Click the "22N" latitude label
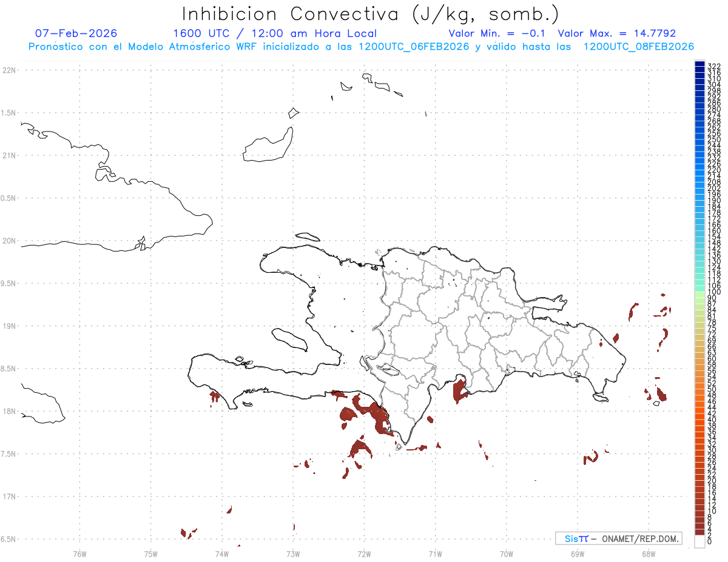 click(8, 70)
